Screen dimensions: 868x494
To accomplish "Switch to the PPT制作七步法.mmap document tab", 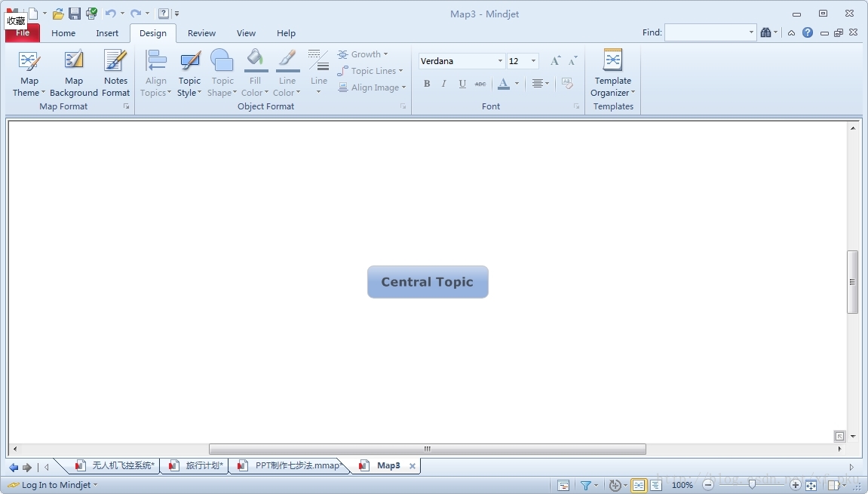I will (290, 466).
